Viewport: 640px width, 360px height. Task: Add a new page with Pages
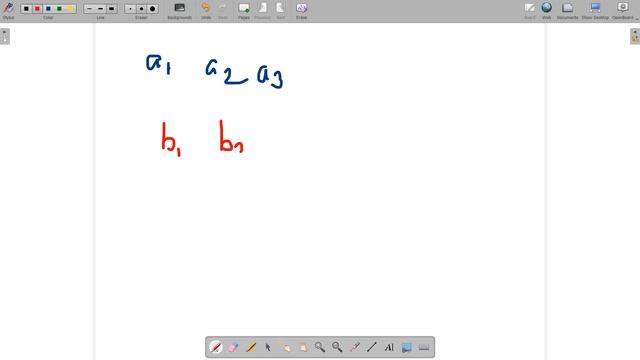point(244,11)
